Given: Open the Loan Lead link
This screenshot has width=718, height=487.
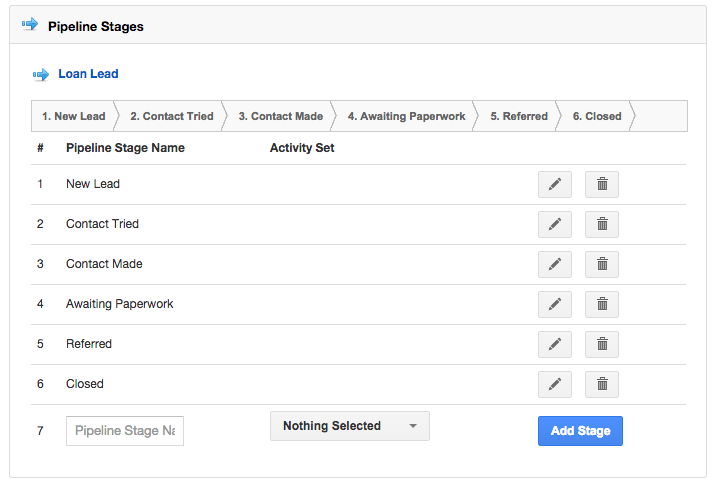Looking at the screenshot, I should point(88,74).
